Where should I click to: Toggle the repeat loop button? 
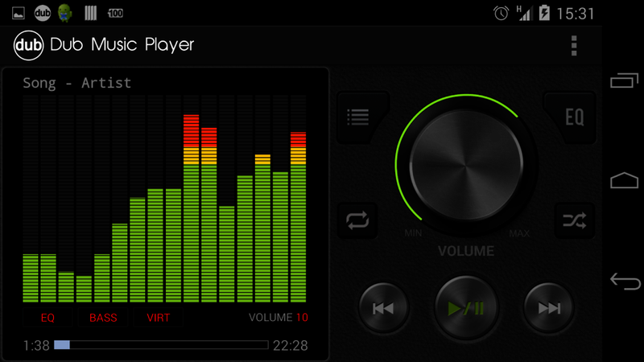357,220
